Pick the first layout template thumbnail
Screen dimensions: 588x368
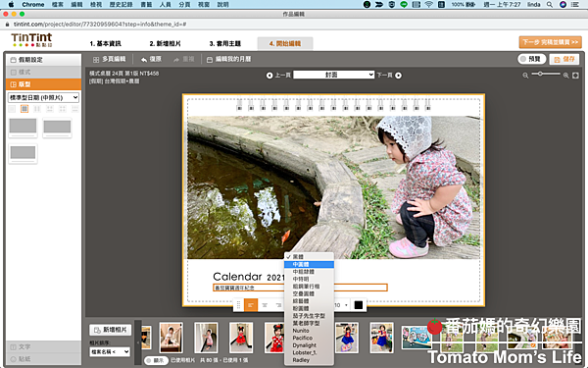[23, 128]
